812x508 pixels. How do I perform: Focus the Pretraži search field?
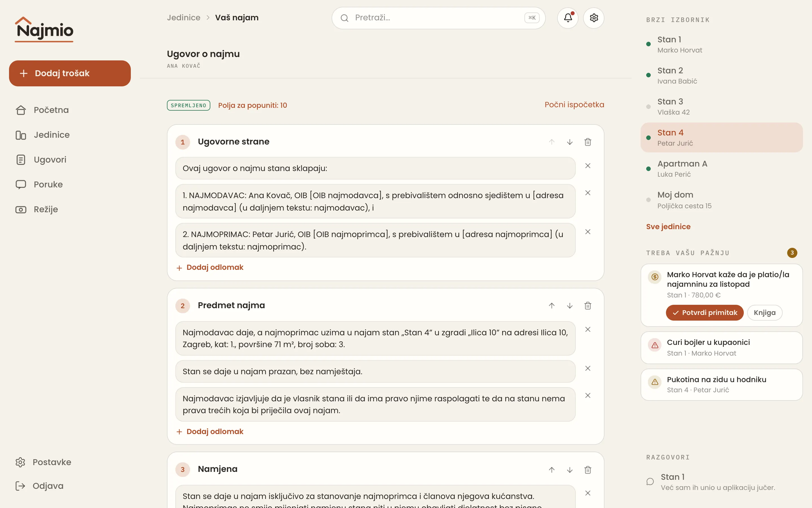tap(438, 18)
